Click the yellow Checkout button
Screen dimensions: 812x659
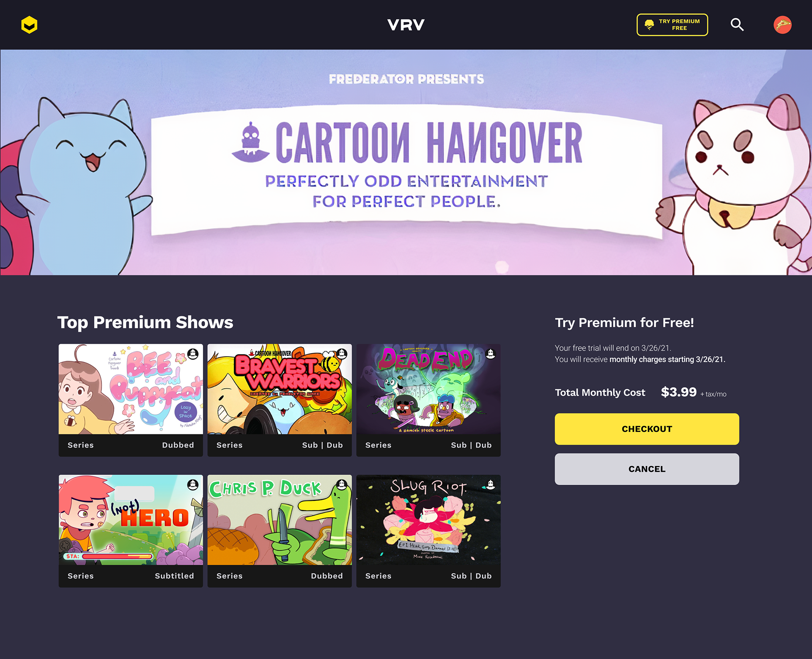click(x=647, y=429)
